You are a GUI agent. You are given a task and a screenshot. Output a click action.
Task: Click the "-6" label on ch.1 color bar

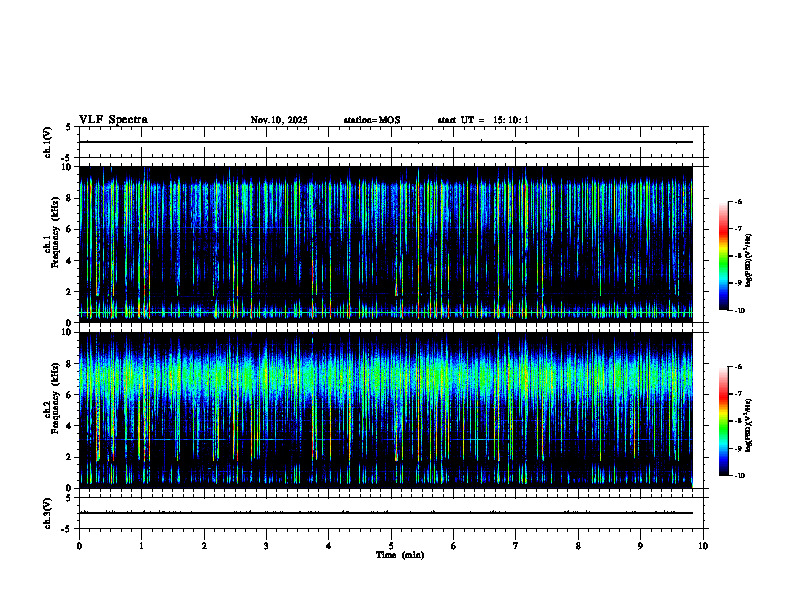[738, 202]
